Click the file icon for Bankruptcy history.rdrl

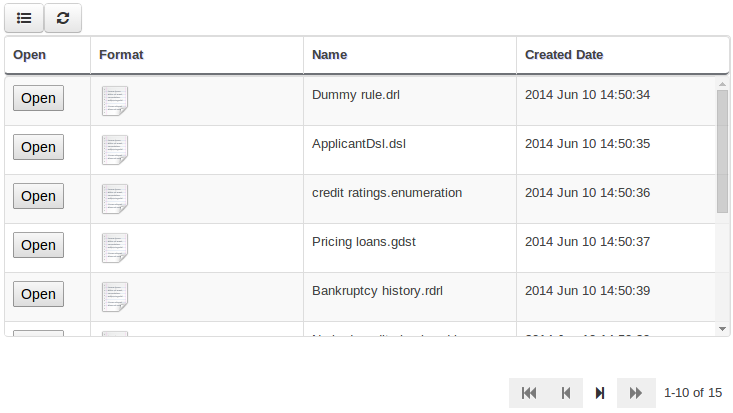point(115,297)
